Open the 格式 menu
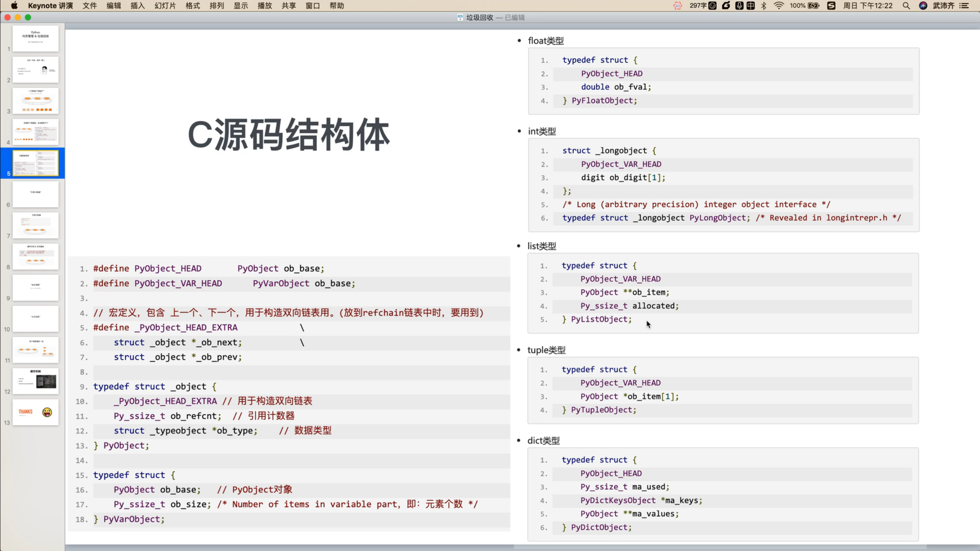The width and height of the screenshot is (980, 551). click(193, 5)
